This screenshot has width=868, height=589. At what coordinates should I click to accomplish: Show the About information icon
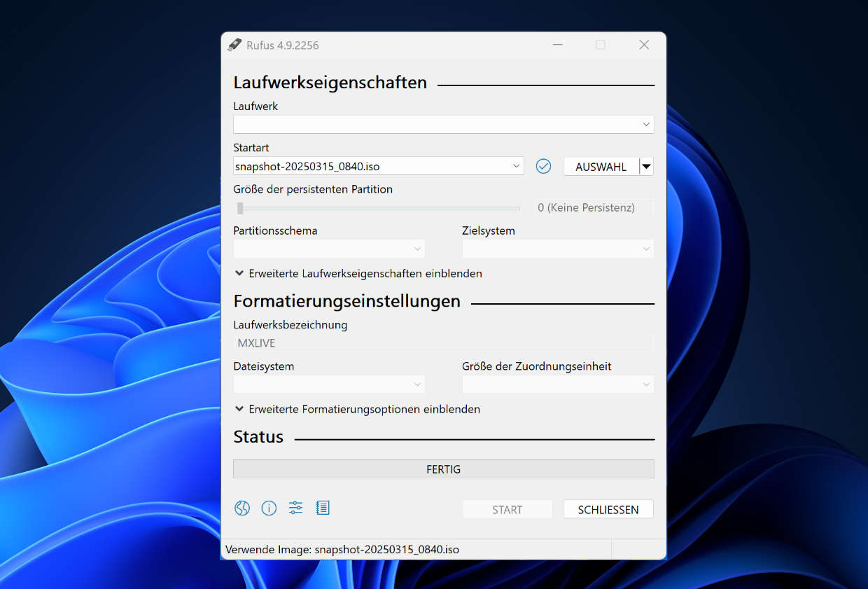click(269, 508)
